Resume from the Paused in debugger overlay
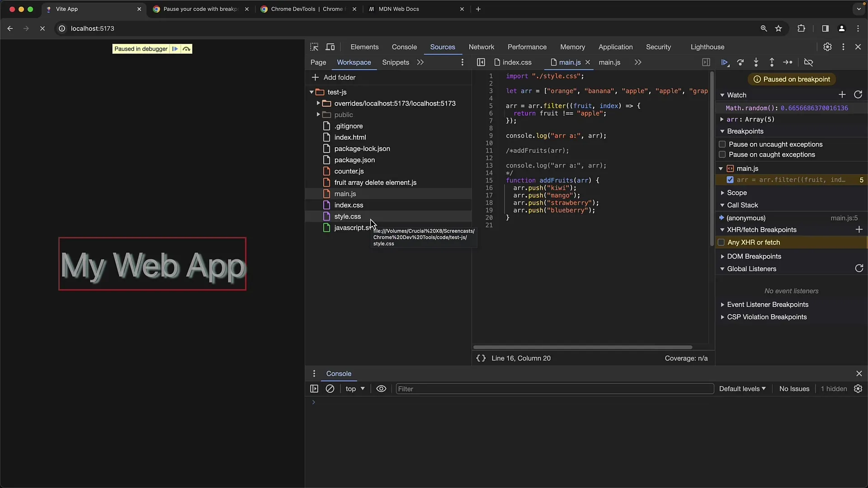This screenshot has height=488, width=868. point(175,49)
